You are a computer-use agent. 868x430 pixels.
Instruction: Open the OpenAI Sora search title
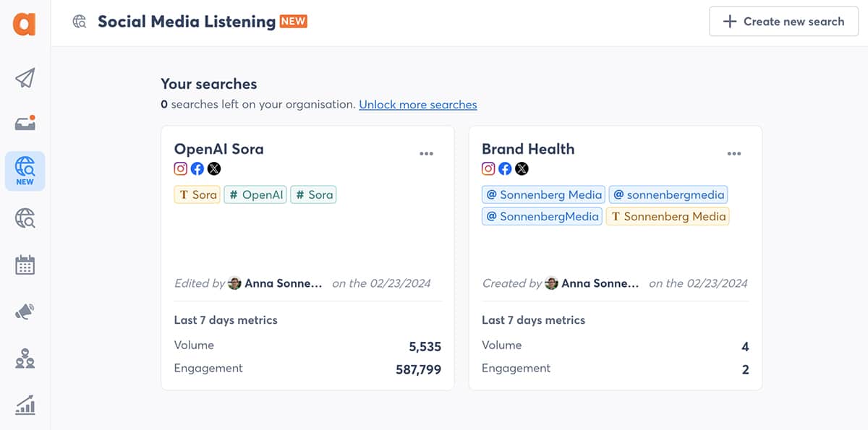point(219,149)
